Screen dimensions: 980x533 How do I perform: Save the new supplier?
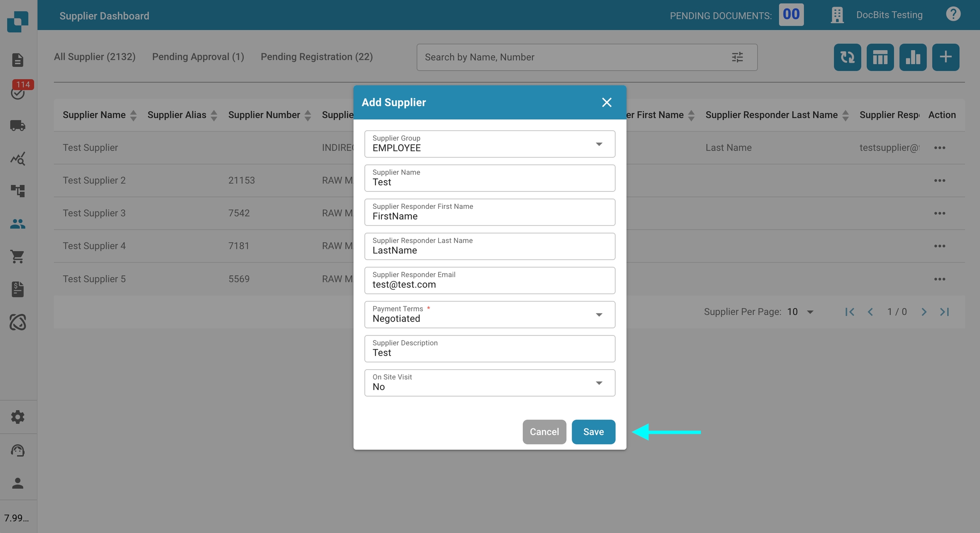(x=593, y=432)
